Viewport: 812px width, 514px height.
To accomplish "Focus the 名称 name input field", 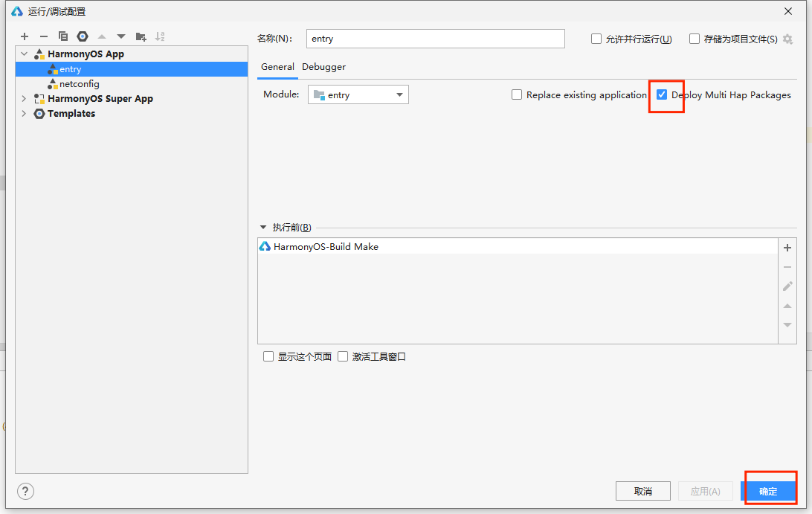I will click(x=436, y=39).
